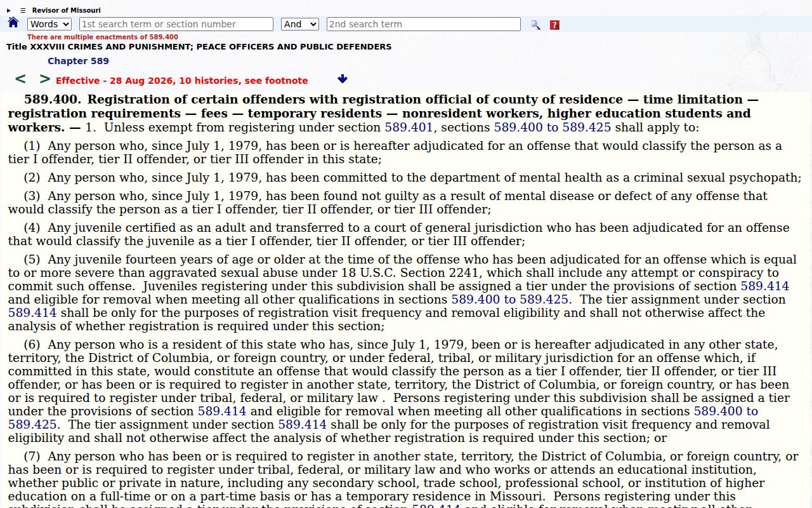The width and height of the screenshot is (812, 508).
Task: Open the Words search type dropdown
Action: click(49, 24)
